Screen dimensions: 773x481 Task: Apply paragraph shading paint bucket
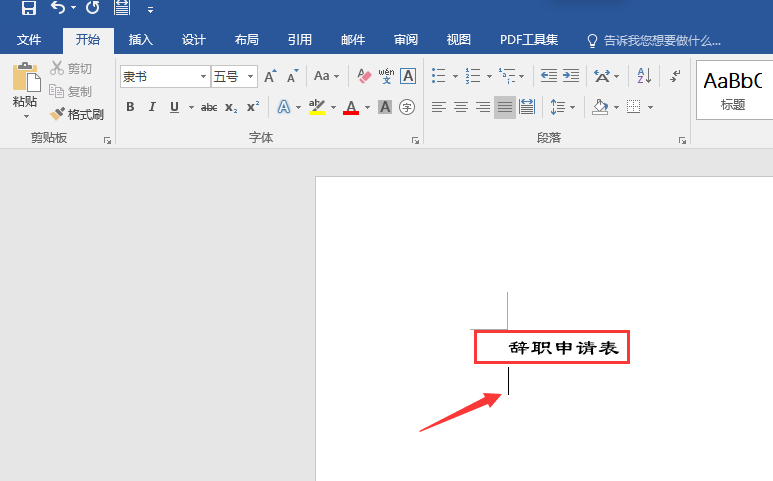click(x=600, y=107)
